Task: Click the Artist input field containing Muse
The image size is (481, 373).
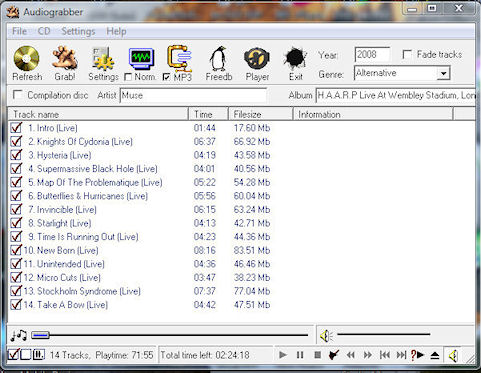Action: tap(193, 95)
